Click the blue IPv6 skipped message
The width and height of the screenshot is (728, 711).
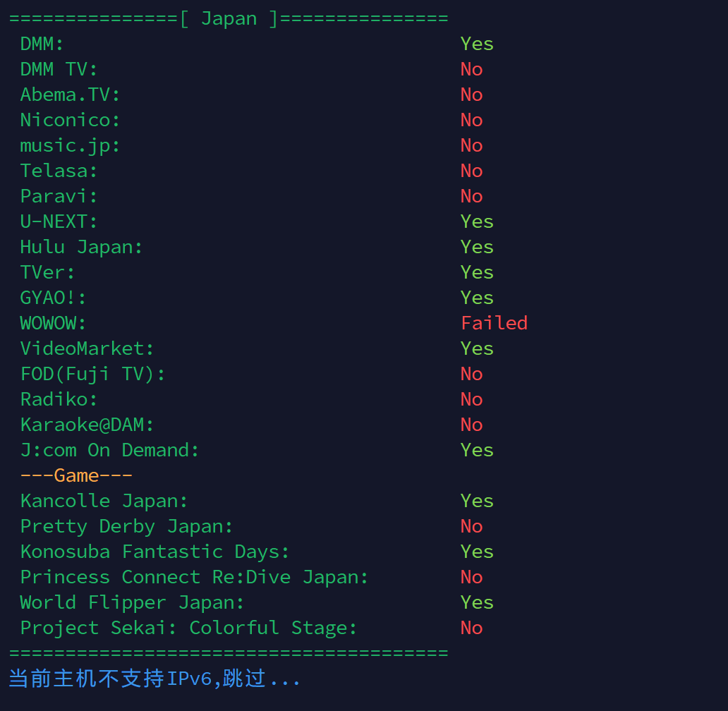[154, 679]
